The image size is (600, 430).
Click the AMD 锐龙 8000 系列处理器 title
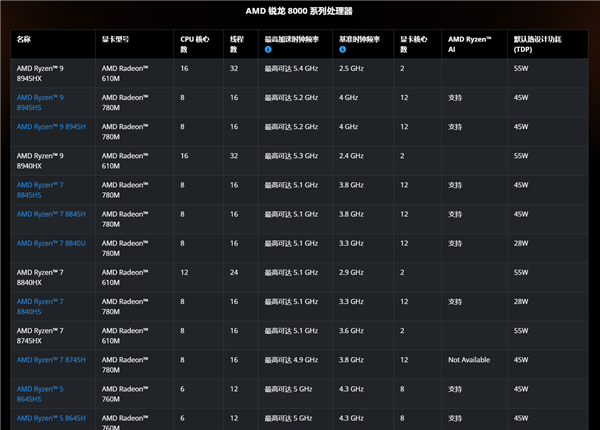point(299,12)
